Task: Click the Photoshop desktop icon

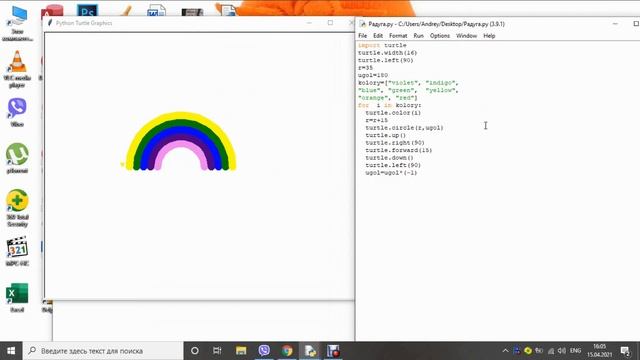Action: pyautogui.click(x=87, y=11)
